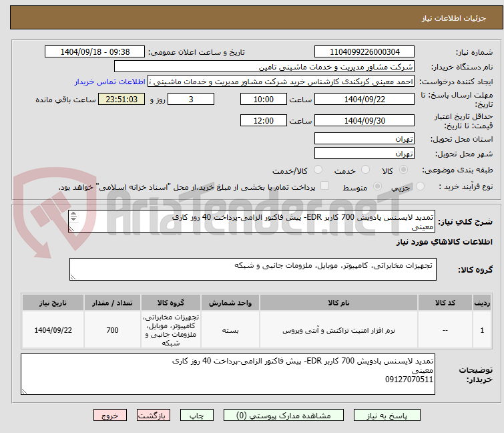The height and width of the screenshot is (433, 504).
Task: Click resize handle of goods group text box
Action: coord(73,277)
